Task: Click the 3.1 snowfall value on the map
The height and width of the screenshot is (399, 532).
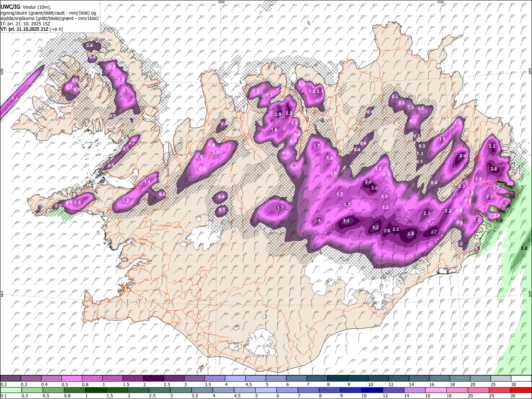Action: tap(346, 221)
